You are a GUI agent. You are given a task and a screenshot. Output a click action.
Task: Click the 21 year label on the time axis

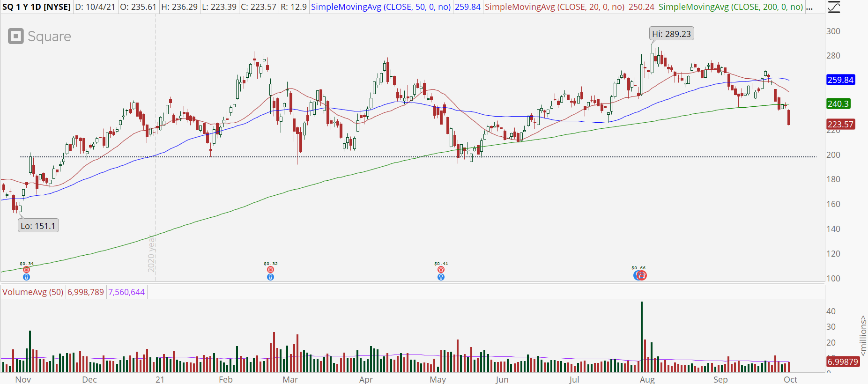tap(160, 379)
